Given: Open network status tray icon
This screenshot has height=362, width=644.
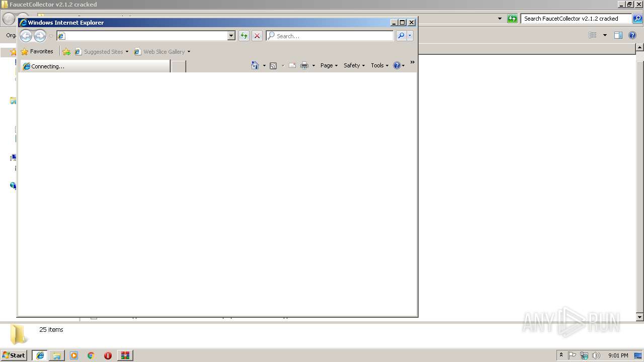Looking at the screenshot, I should point(584,355).
